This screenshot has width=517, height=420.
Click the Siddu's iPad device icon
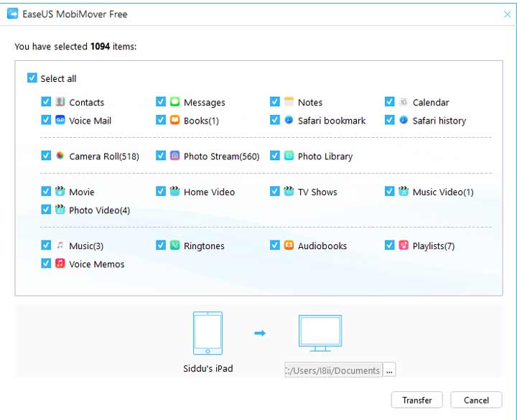coord(208,333)
